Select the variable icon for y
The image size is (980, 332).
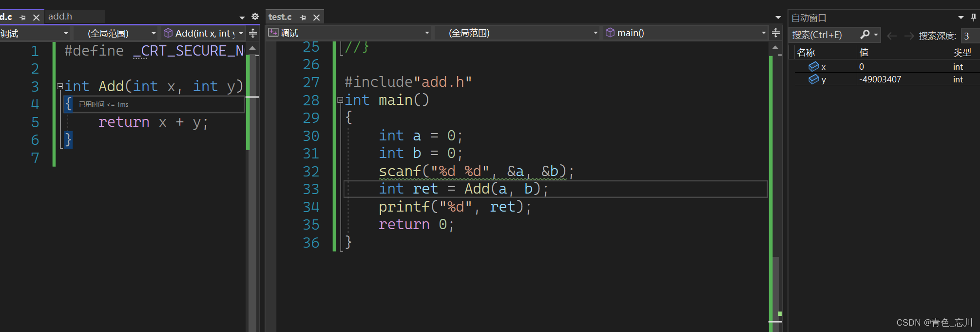click(813, 79)
